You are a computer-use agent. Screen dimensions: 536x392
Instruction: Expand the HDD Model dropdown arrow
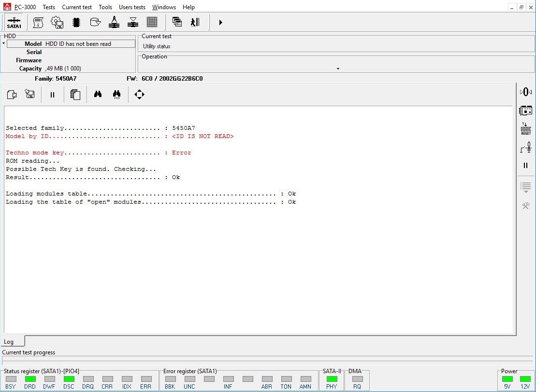tap(3, 43)
